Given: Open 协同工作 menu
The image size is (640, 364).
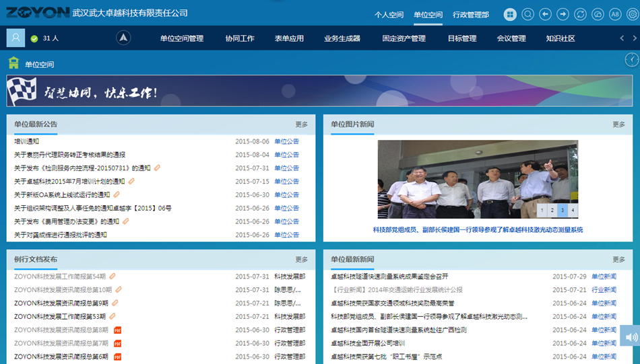Looking at the screenshot, I should (240, 38).
